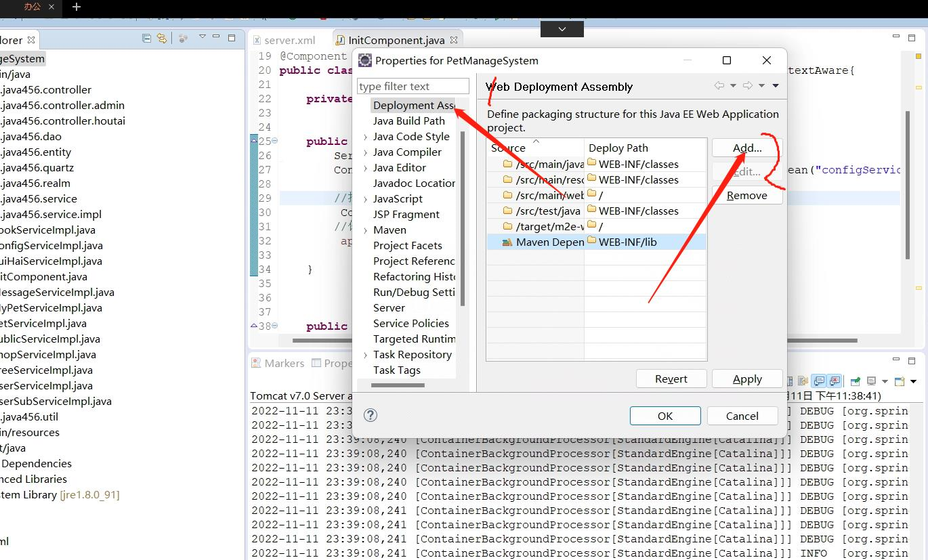Click the type filter text field

click(413, 86)
